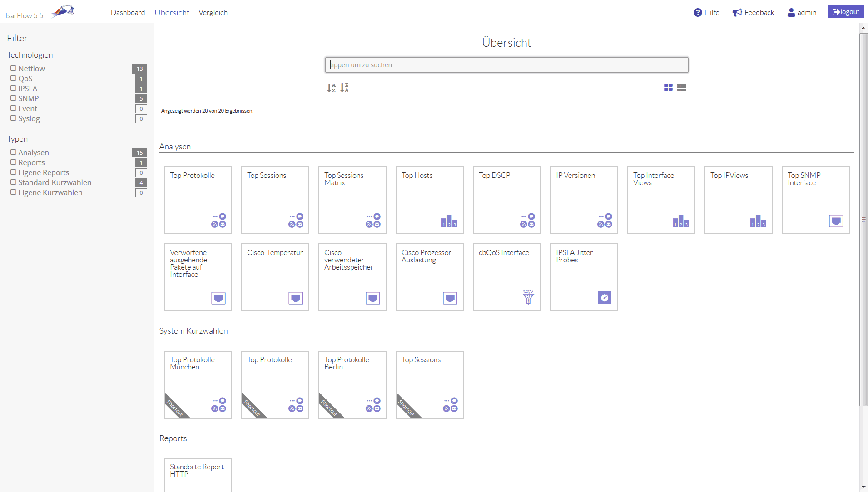Toggle the Reports filter on

[13, 162]
